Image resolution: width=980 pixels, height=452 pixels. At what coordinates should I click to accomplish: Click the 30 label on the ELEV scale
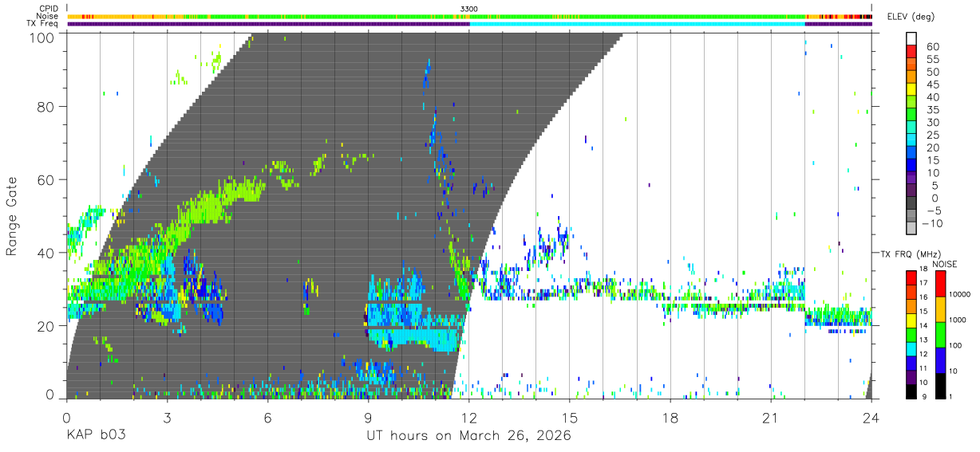point(933,122)
